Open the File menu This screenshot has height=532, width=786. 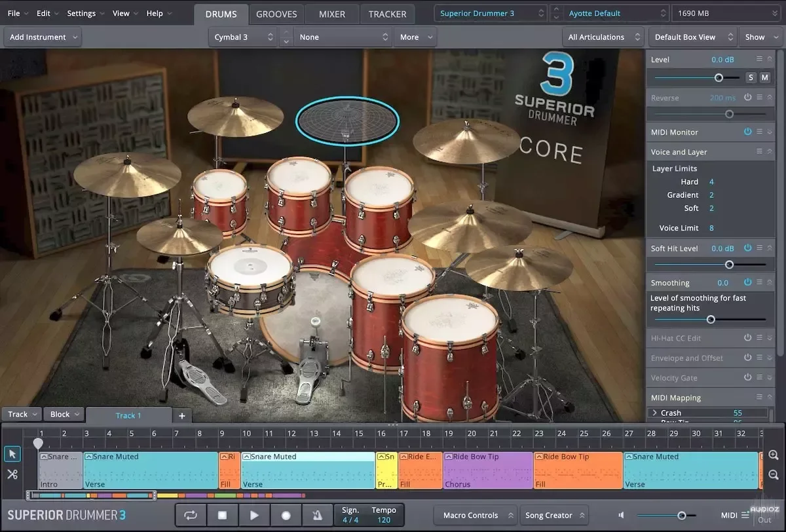[18, 13]
